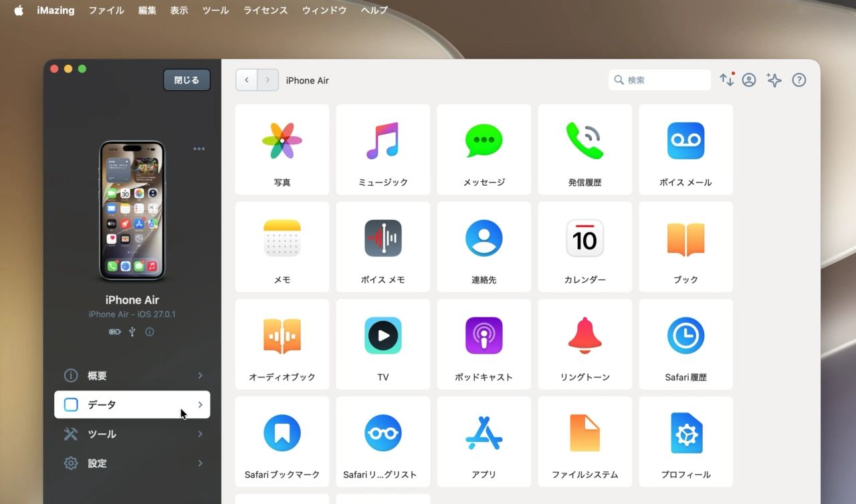This screenshot has height=504, width=856.
Task: Open the ライセンス menu
Action: tap(265, 10)
